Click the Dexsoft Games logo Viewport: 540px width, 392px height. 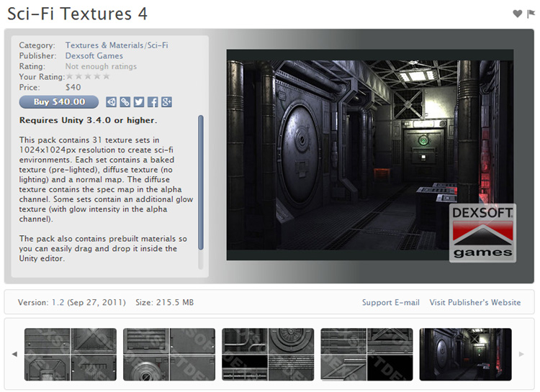[482, 233]
